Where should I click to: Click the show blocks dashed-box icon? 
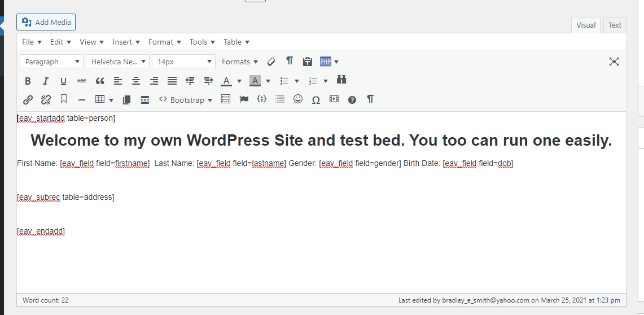point(225,99)
